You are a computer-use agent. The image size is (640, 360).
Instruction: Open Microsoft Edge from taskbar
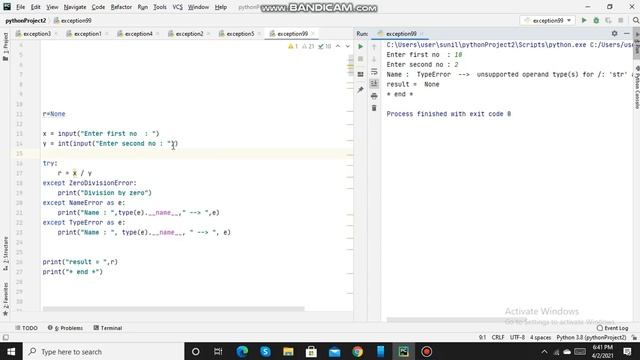pos(242,351)
